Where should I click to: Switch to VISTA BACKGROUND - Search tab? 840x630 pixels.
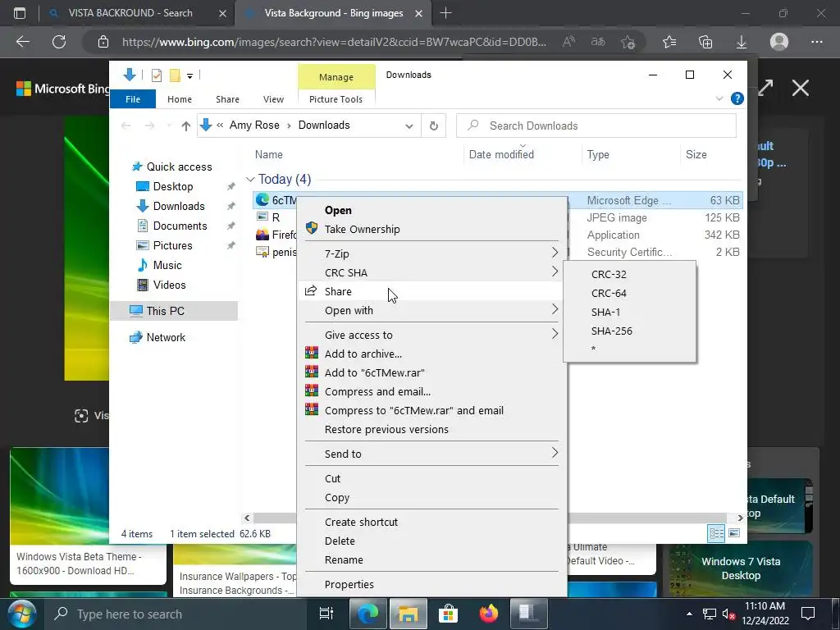click(130, 13)
